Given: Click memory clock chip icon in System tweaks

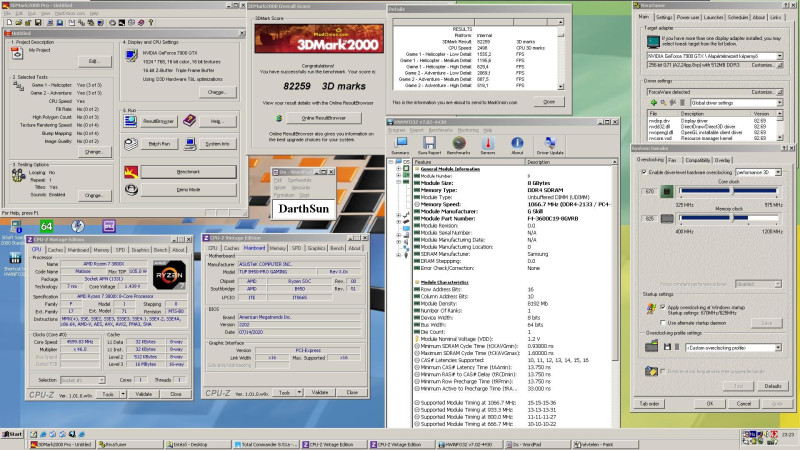Looking at the screenshot, I should pos(667,218).
